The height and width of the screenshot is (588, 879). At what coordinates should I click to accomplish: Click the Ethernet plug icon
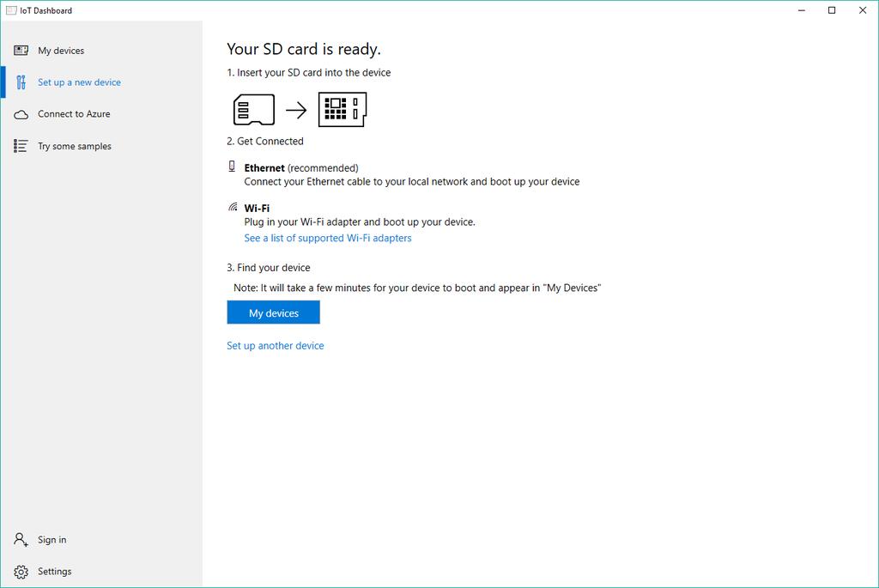pos(232,166)
